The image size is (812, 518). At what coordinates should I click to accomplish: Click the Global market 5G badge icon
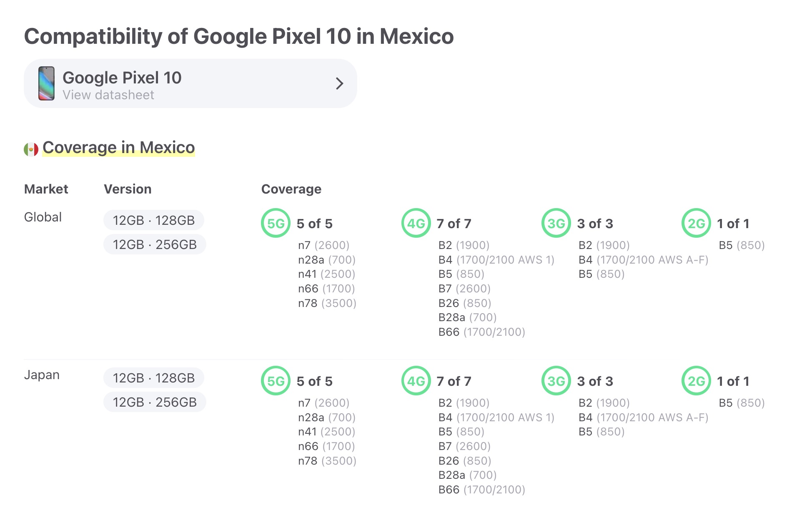pos(276,223)
